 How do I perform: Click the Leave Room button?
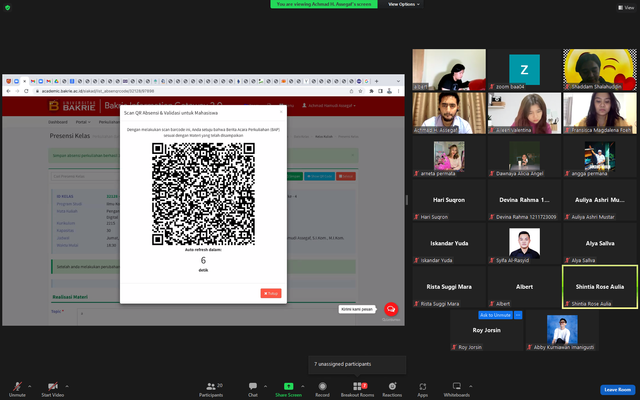point(617,389)
